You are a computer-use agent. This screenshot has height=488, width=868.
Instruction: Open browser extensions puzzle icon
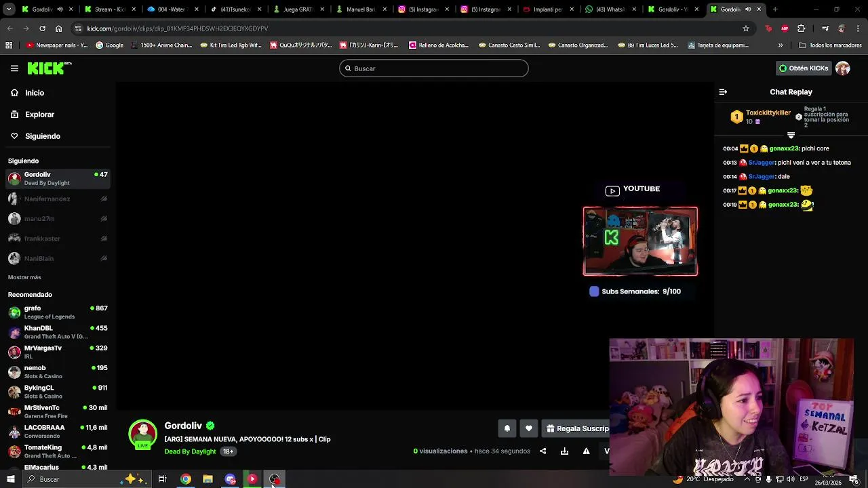pos(802,28)
